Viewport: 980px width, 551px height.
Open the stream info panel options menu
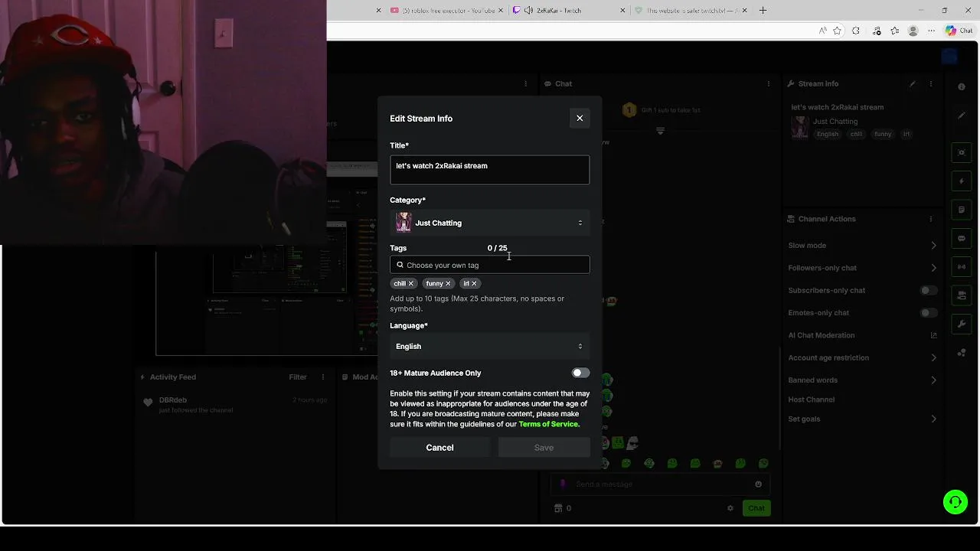click(931, 83)
